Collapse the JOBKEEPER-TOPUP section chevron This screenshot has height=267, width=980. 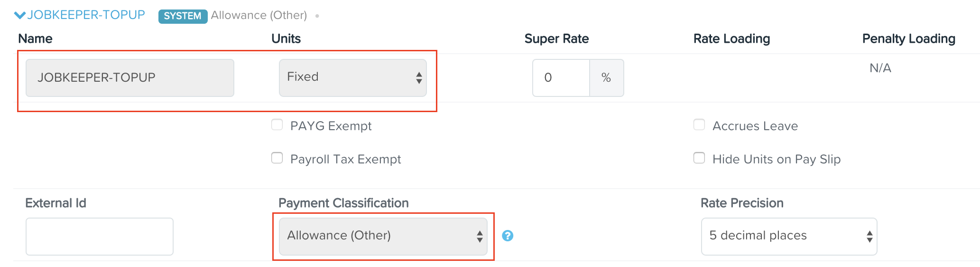click(x=20, y=15)
